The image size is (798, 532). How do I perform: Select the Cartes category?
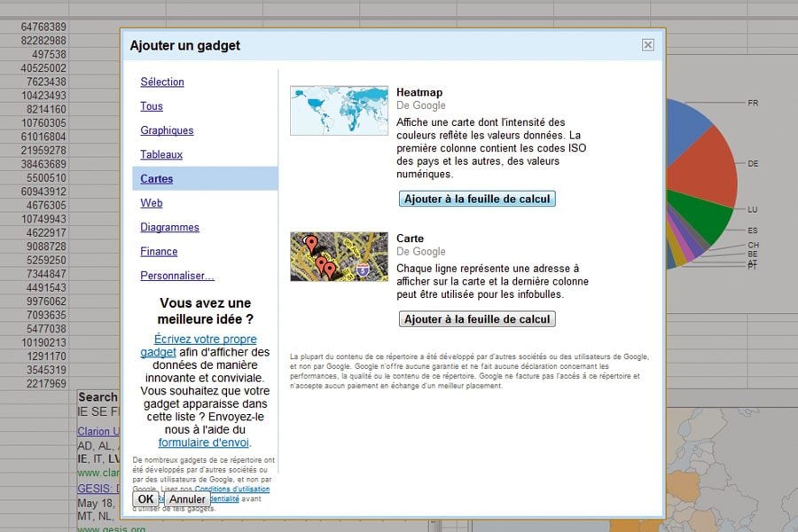click(x=157, y=179)
